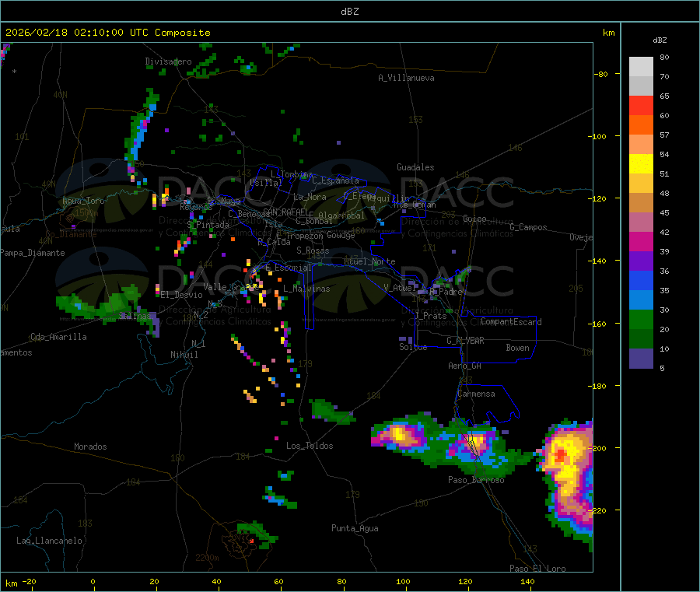Click the 'Goudge' map label
The image size is (700, 592).
[341, 235]
